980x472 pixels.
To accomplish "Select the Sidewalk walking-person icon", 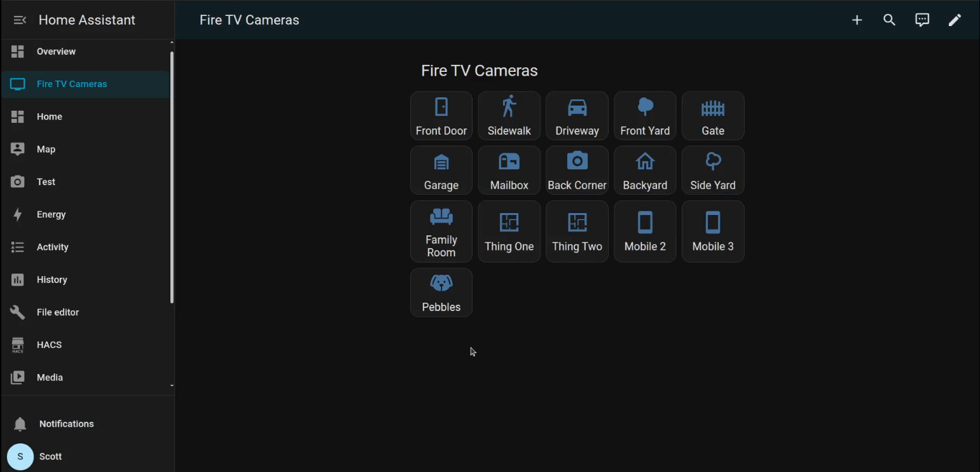I will (x=509, y=107).
